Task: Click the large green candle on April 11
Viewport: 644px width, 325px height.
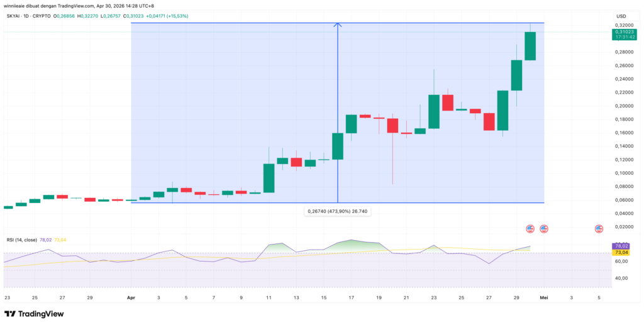Action: tap(269, 178)
